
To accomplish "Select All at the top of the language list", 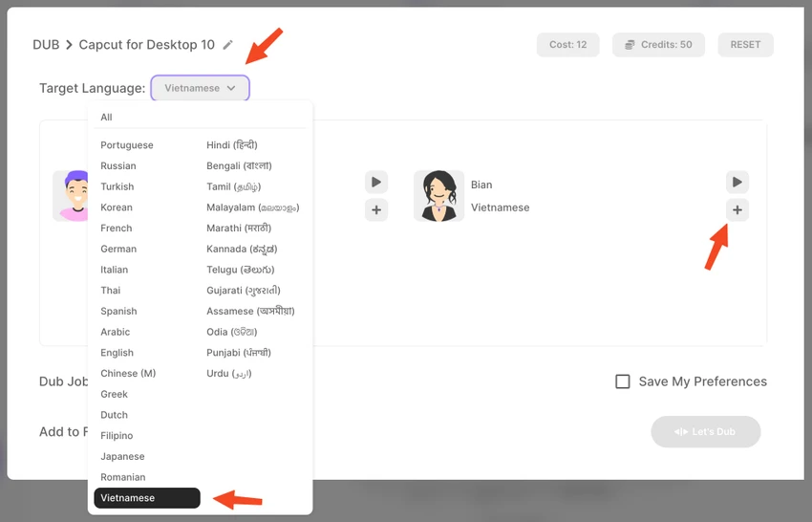I will click(106, 118).
